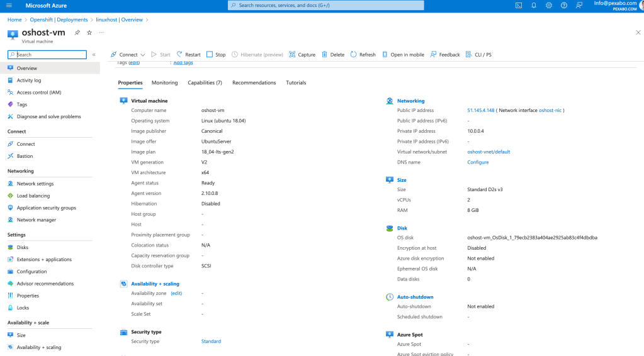Click Open in mobile
Screen dimensions: 644x356
403,55
